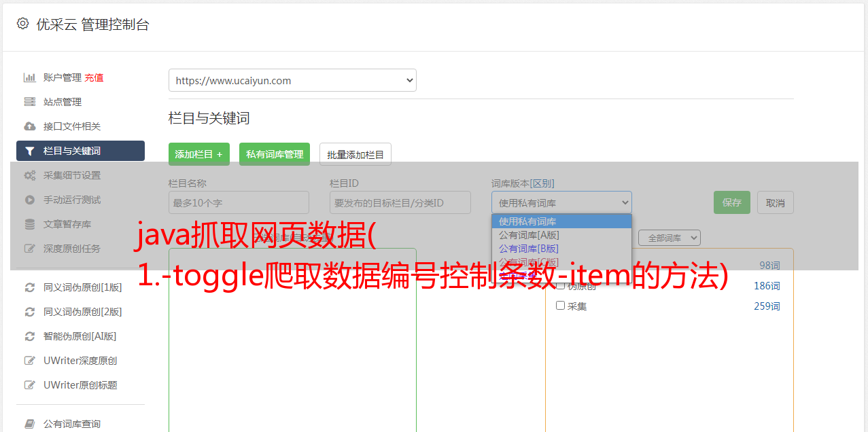868x432 pixels.
Task: Open 站点管理 via its server icon
Action: point(30,102)
